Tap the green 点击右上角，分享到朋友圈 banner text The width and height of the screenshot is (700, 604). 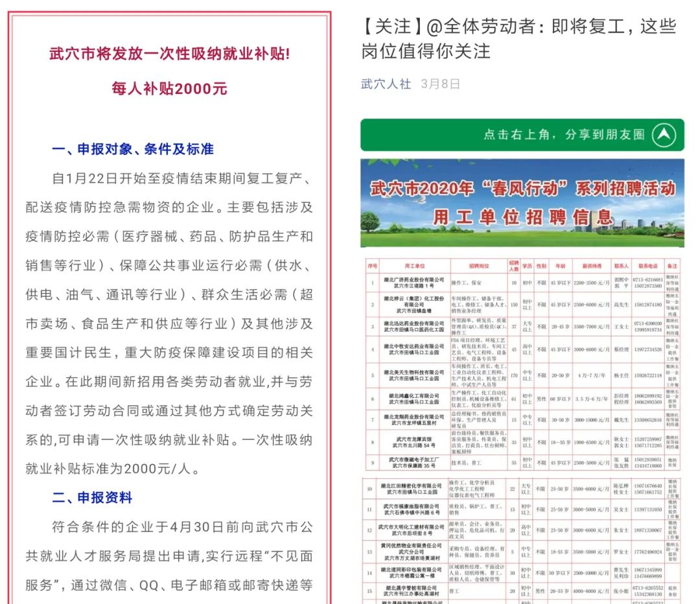[x=565, y=135]
